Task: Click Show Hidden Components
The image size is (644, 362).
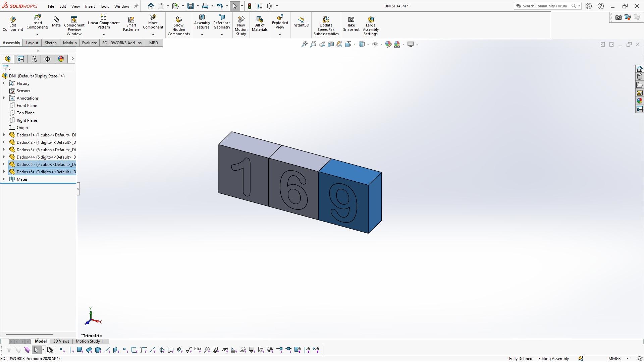Action: (x=179, y=26)
